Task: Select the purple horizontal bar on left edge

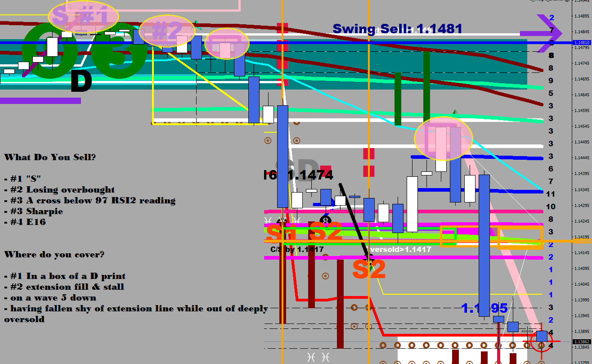Action: click(40, 101)
